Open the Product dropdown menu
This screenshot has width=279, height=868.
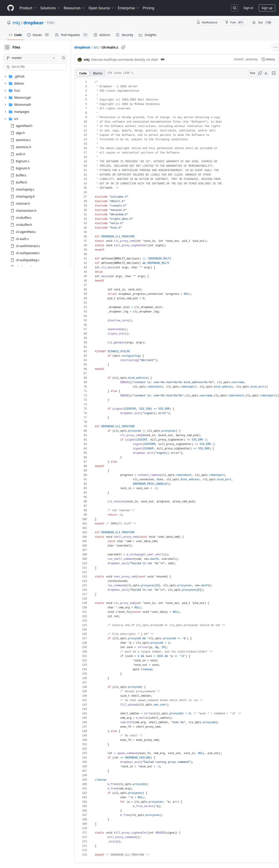coord(28,8)
